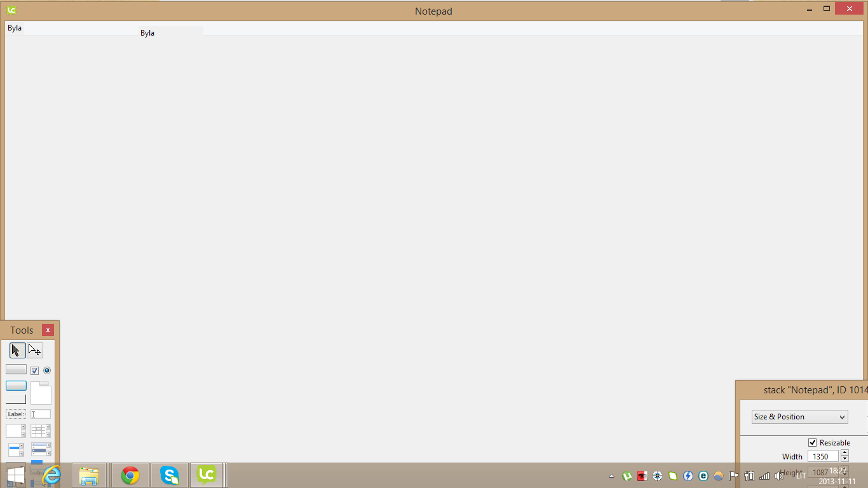
Task: Click the uTorrent tray icon
Action: coord(627,476)
